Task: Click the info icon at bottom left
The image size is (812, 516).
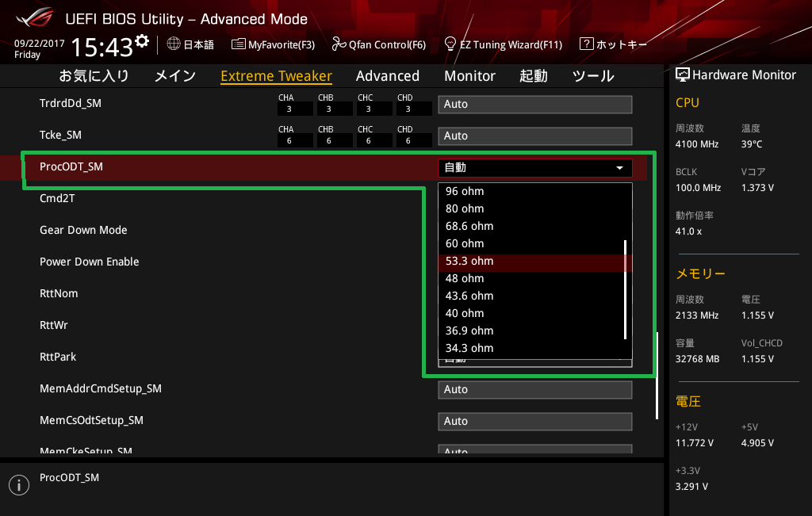Action: point(19,485)
